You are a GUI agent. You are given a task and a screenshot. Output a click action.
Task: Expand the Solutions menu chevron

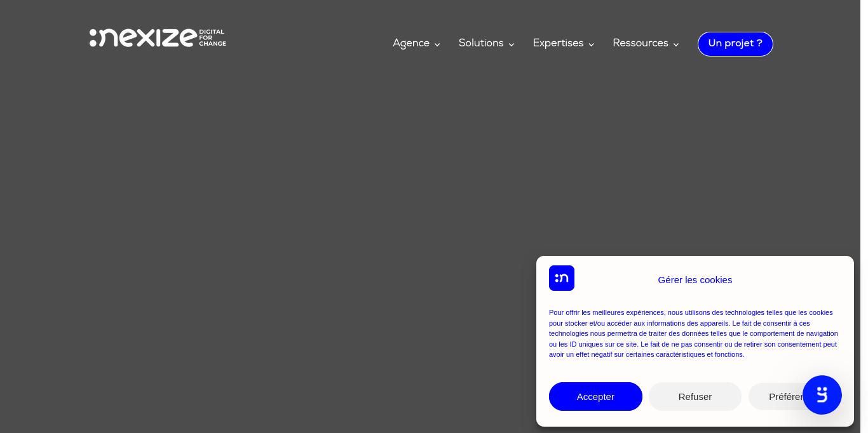[x=512, y=44]
